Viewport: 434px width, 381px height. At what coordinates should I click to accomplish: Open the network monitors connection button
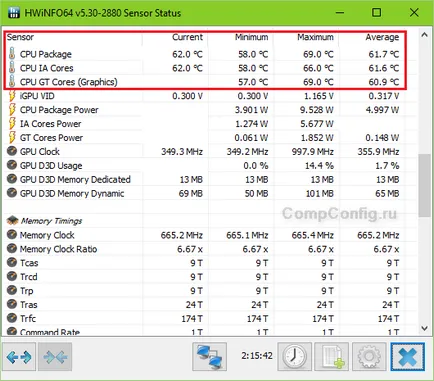209,357
